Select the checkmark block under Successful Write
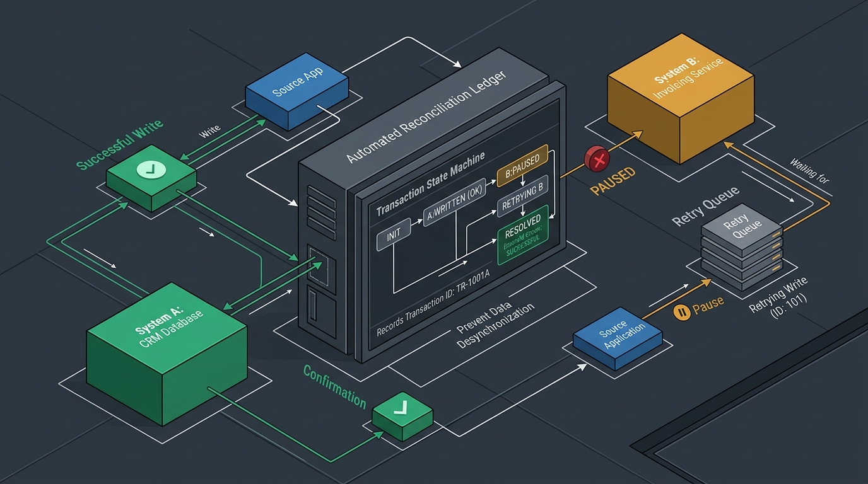 [x=152, y=177]
